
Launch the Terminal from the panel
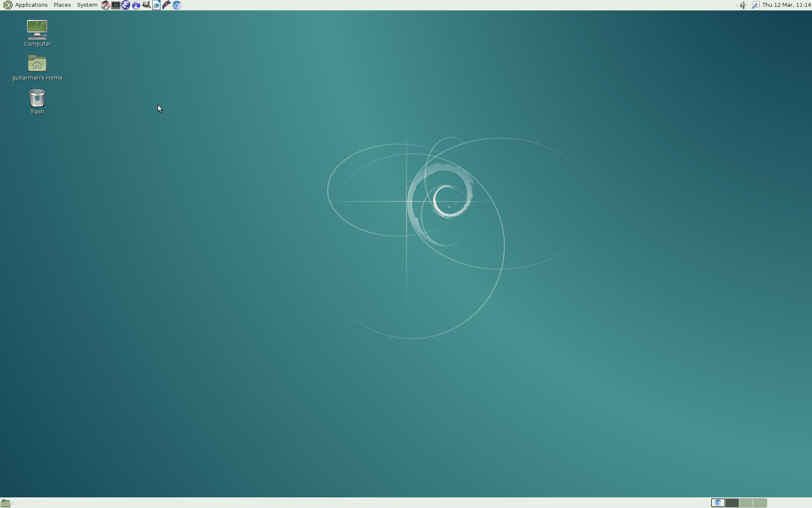click(x=115, y=5)
